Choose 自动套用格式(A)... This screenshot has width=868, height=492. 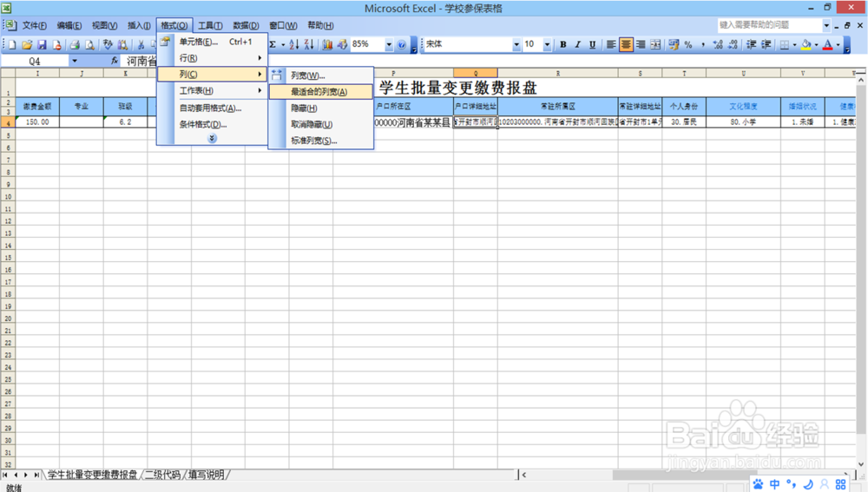click(x=212, y=108)
